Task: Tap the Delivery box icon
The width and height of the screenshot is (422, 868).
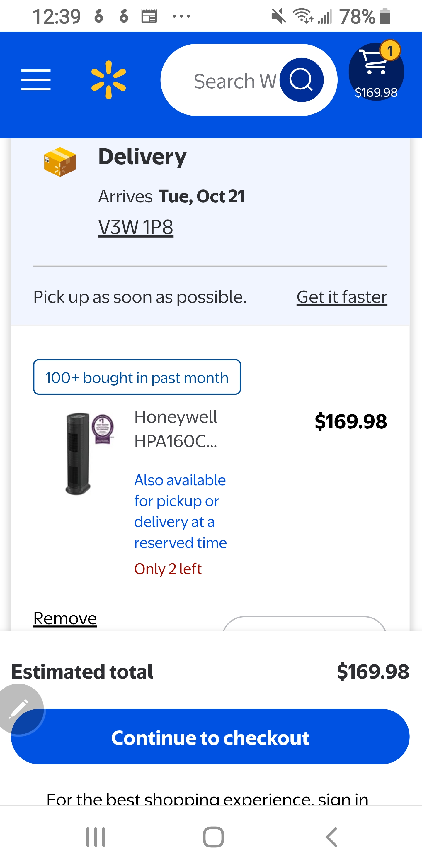Action: [x=60, y=162]
